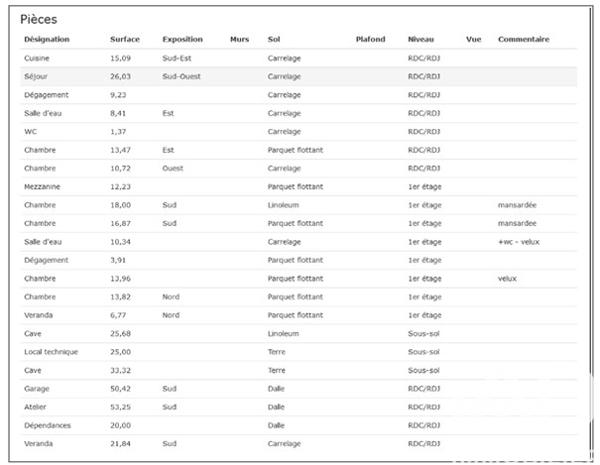Select the Vue column header
The height and width of the screenshot is (465, 600).
[x=473, y=39]
